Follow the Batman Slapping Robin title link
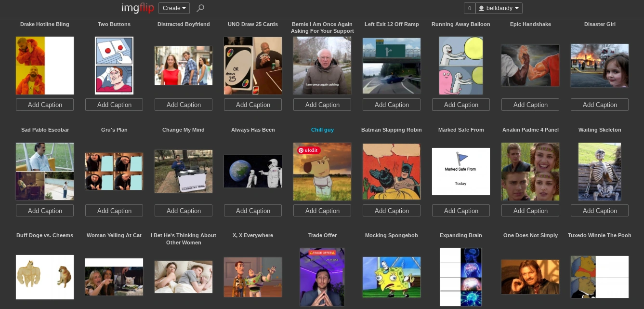Image resolution: width=644 pixels, height=309 pixels. pyautogui.click(x=392, y=130)
